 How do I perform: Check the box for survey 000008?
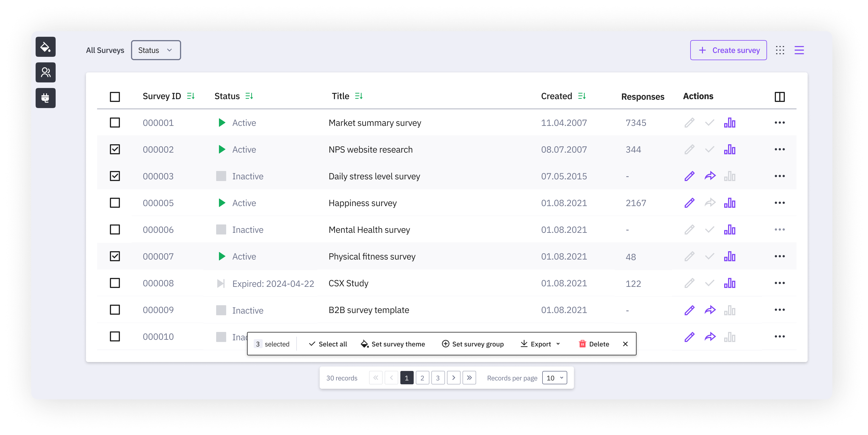tap(115, 283)
